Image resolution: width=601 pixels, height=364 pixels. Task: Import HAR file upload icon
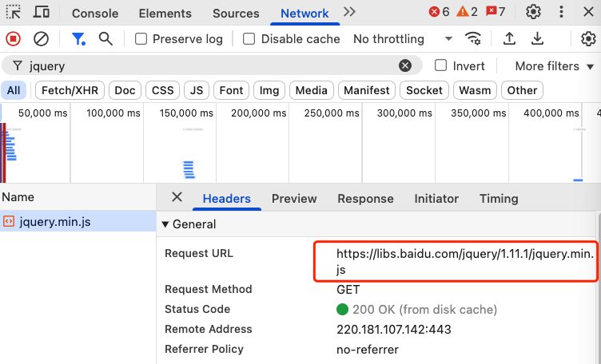point(510,38)
